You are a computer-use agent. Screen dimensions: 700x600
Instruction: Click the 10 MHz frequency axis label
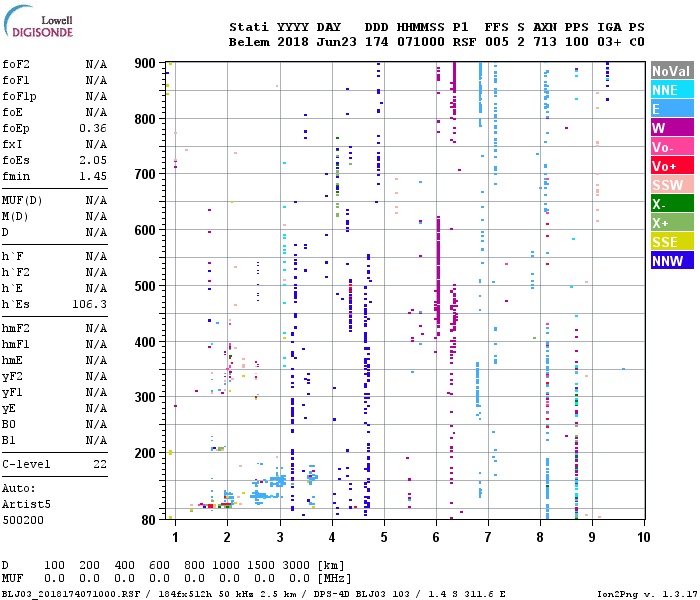643,537
